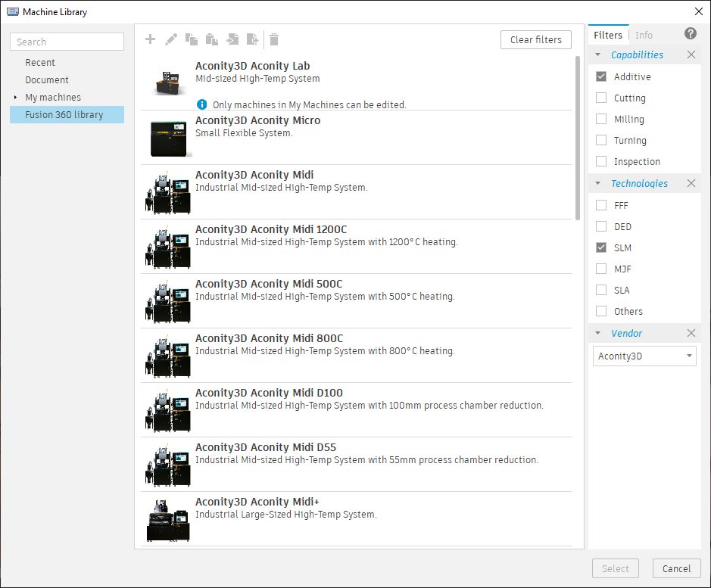The height and width of the screenshot is (588, 711).
Task: Switch to the Filters tab
Action: [608, 35]
